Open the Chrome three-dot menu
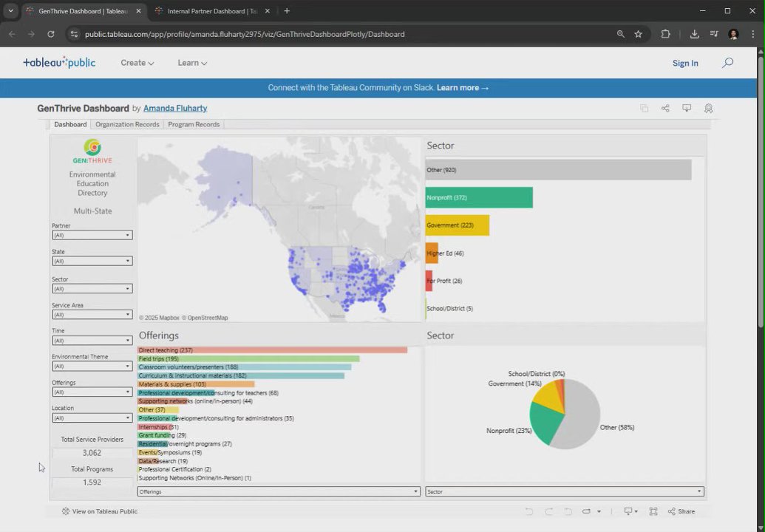This screenshot has height=532, width=765. pyautogui.click(x=753, y=34)
